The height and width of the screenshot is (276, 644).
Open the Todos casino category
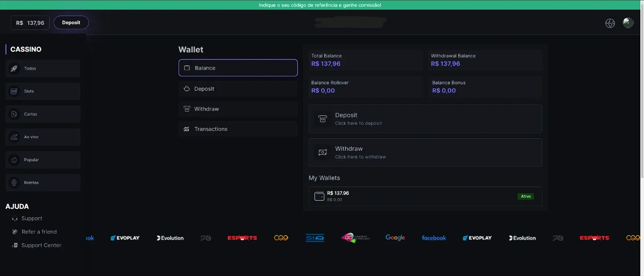coord(43,68)
